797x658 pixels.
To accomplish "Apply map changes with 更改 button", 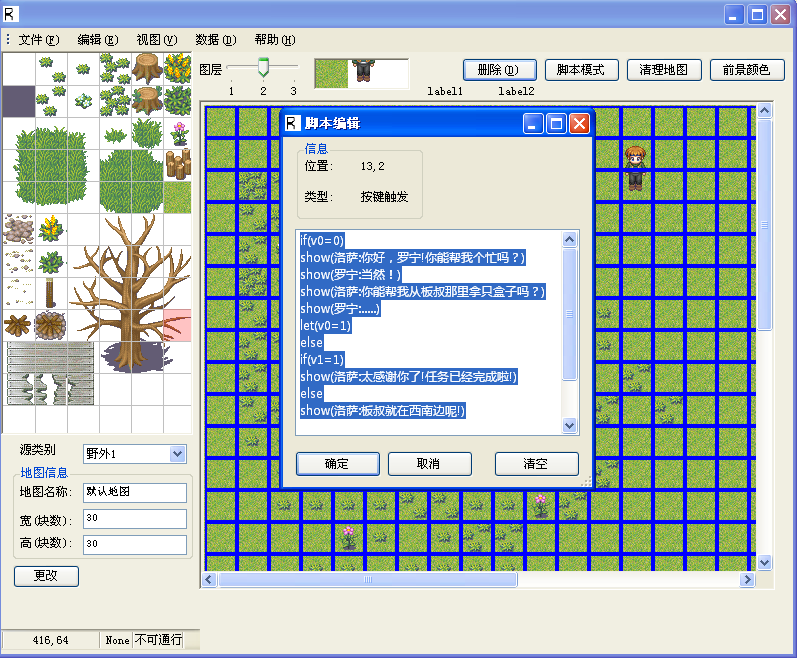I will pyautogui.click(x=46, y=576).
